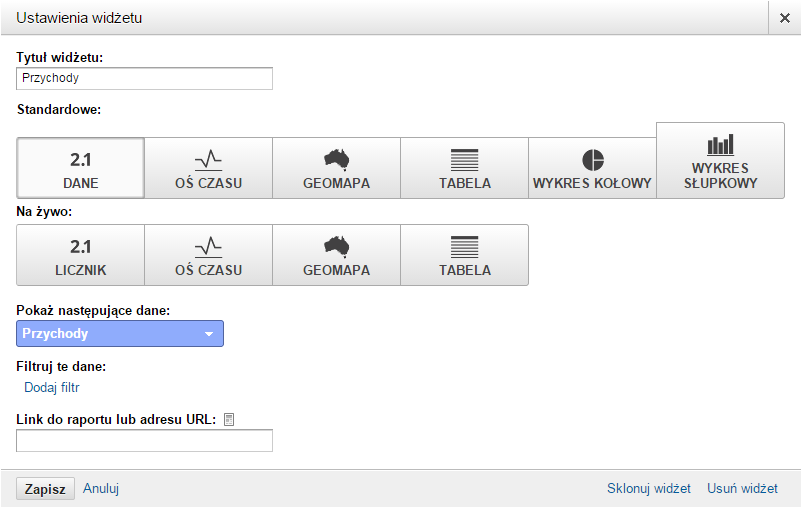
Task: Delete widget using Usuń widżet link
Action: click(742, 488)
